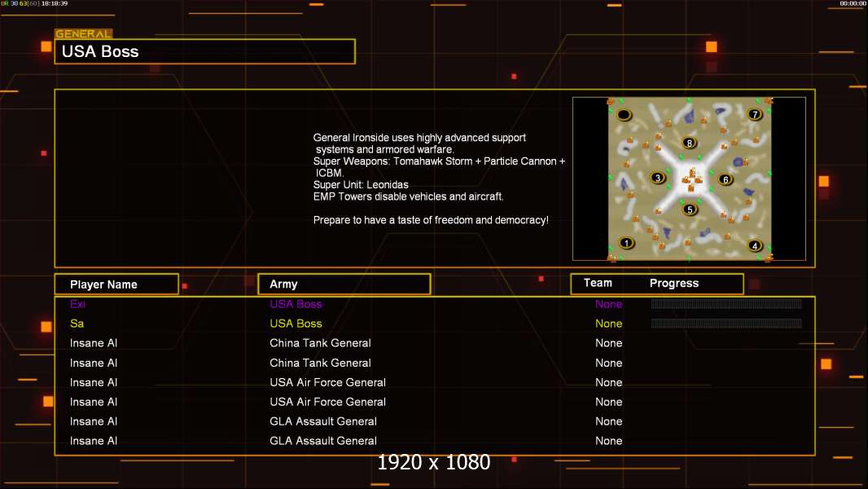This screenshot has height=489, width=868.
Task: Click the GENERAL label above the title
Action: point(83,33)
